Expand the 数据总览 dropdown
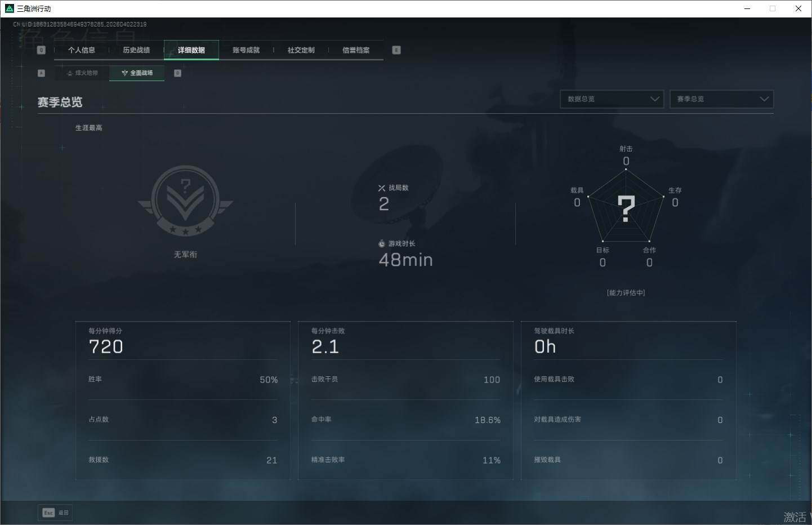Screen dimensions: 812x525 [612, 99]
